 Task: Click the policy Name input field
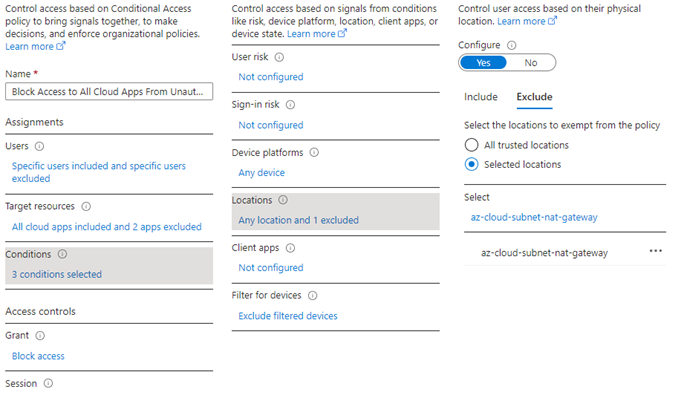click(x=109, y=92)
